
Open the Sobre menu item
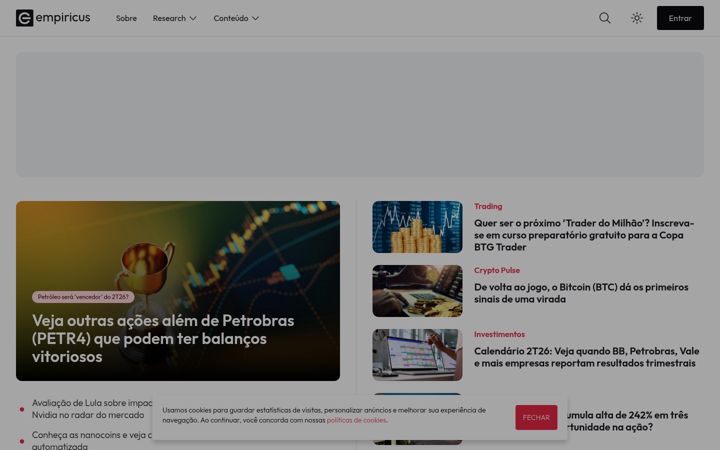click(126, 18)
